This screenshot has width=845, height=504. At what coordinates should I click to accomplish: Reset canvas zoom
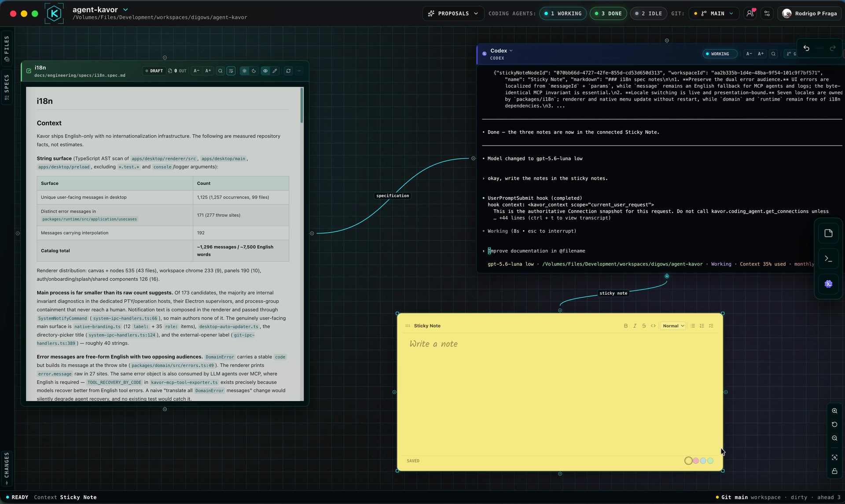(x=834, y=424)
